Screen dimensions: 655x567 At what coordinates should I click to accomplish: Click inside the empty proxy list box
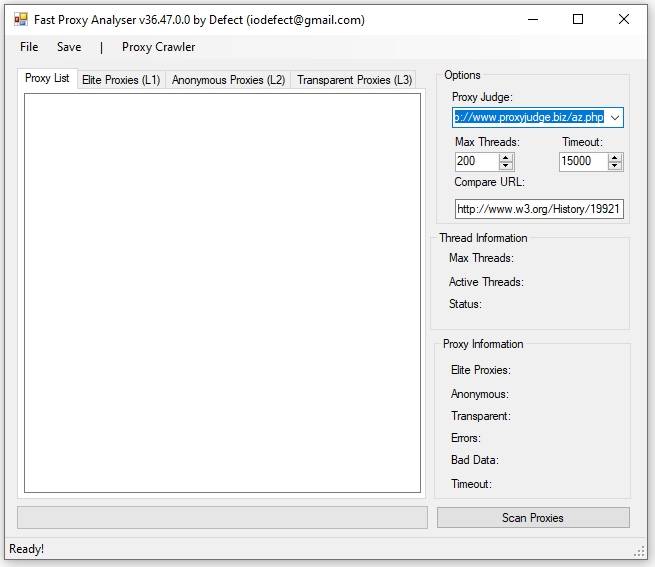tap(222, 293)
